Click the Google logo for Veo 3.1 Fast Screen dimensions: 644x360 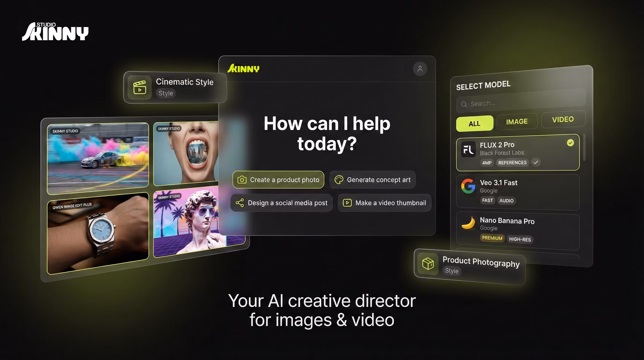point(468,186)
